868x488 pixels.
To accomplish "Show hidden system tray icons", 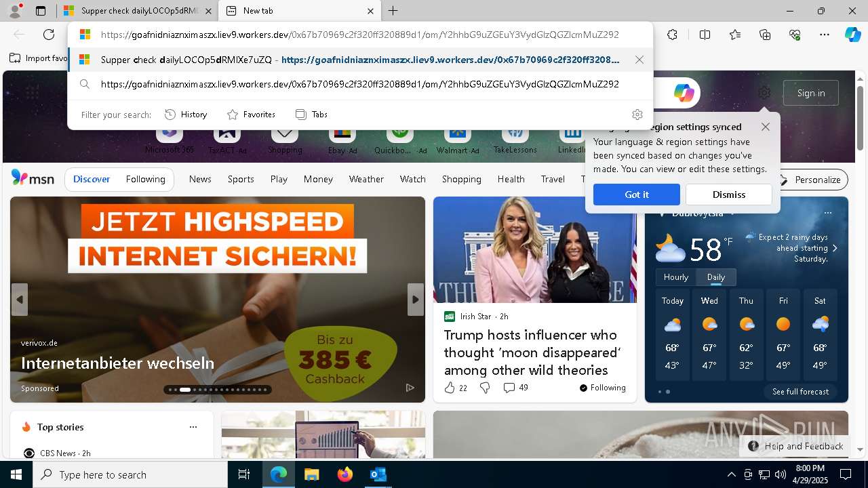I will tap(731, 474).
